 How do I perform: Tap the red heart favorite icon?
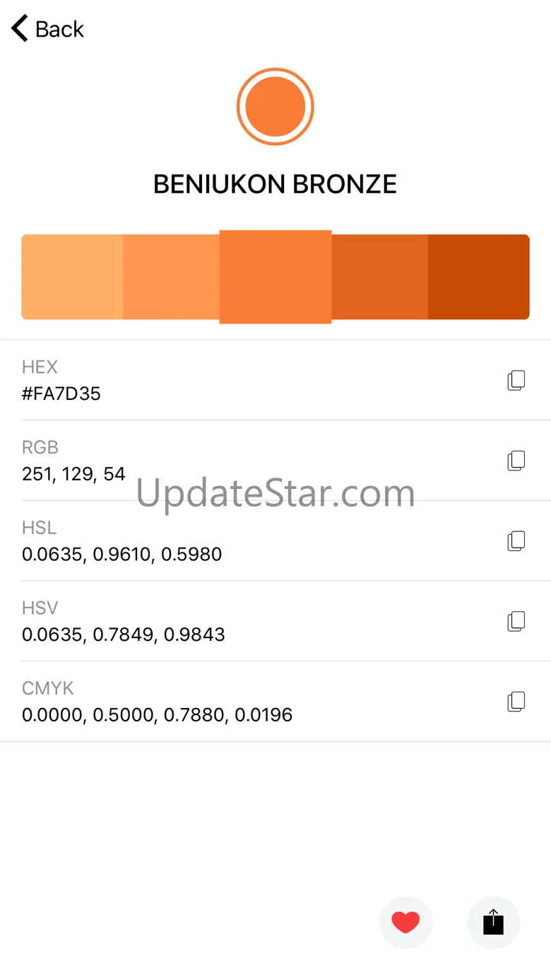pyautogui.click(x=405, y=922)
